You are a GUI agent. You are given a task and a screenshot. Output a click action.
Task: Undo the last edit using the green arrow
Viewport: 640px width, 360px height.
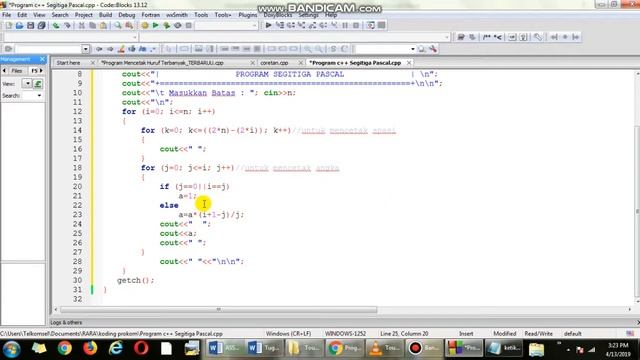(x=56, y=25)
